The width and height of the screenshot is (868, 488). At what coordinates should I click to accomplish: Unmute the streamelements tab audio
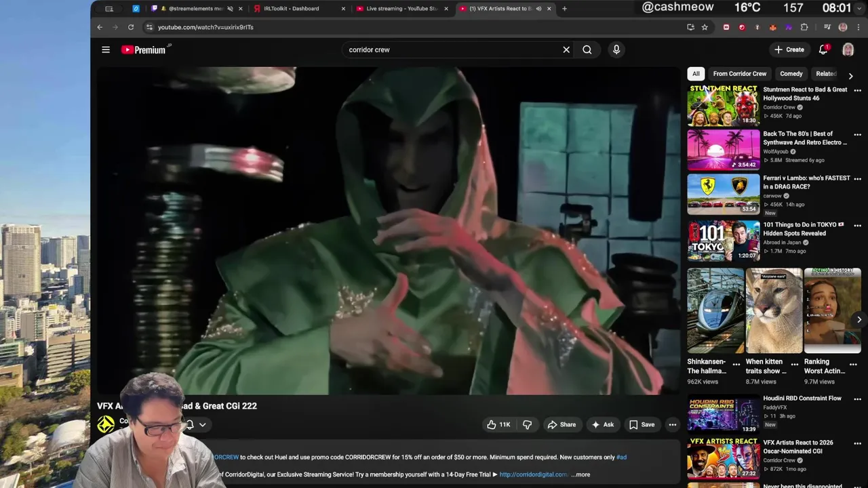[x=230, y=9]
